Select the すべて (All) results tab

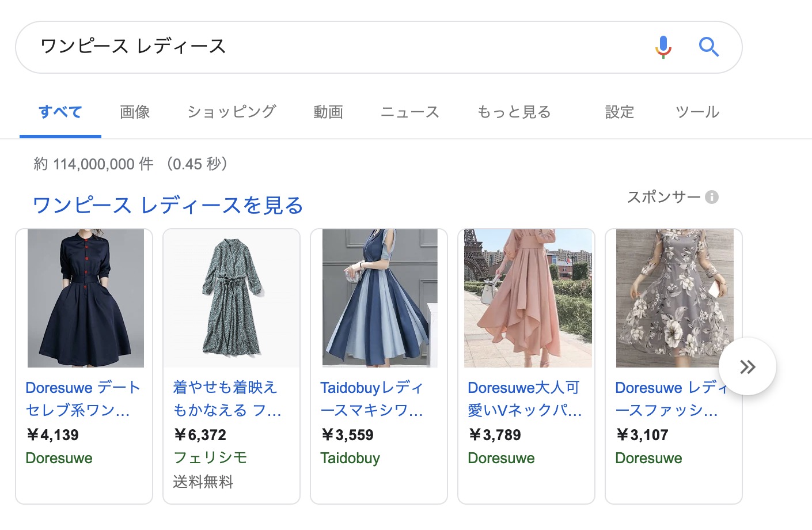point(60,112)
